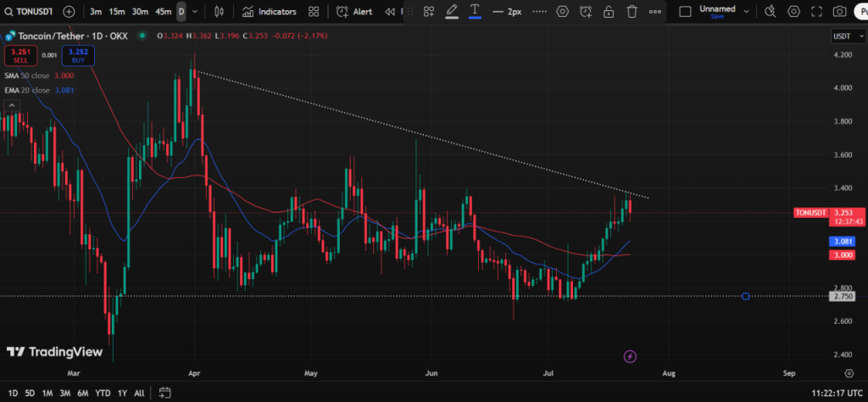The height and width of the screenshot is (402, 868).
Task: Select the EMA 20 close indicator label
Action: click(27, 90)
